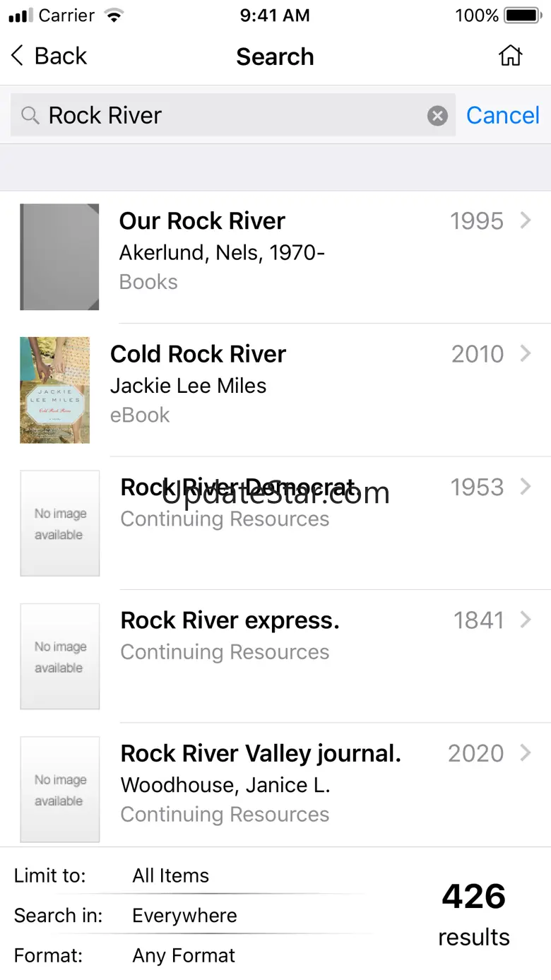Select the Our Rock River cover thumbnail
Viewport: 551px width, 980px height.
[59, 257]
